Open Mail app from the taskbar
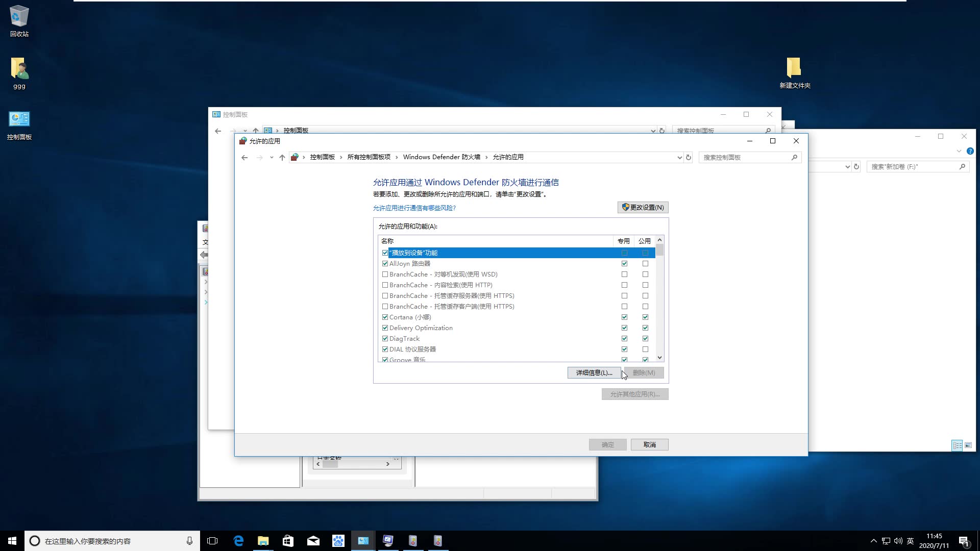Image resolution: width=980 pixels, height=551 pixels. [313, 541]
